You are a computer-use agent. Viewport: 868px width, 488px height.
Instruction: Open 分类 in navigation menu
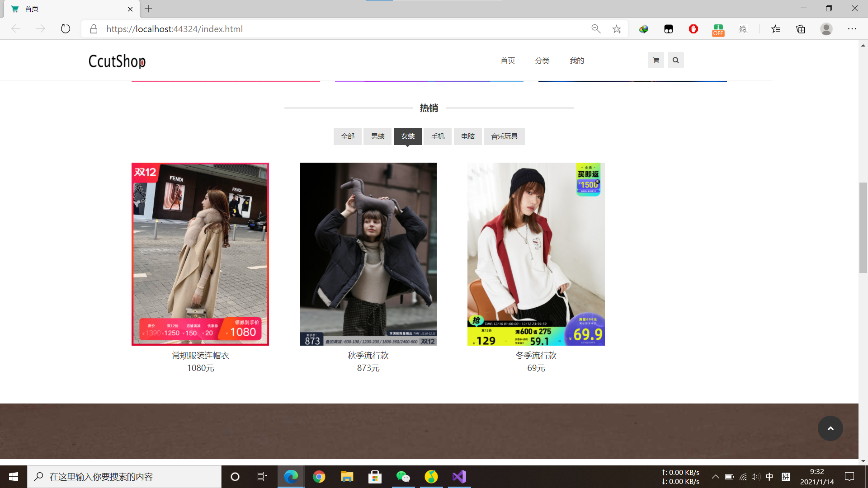[x=542, y=61]
